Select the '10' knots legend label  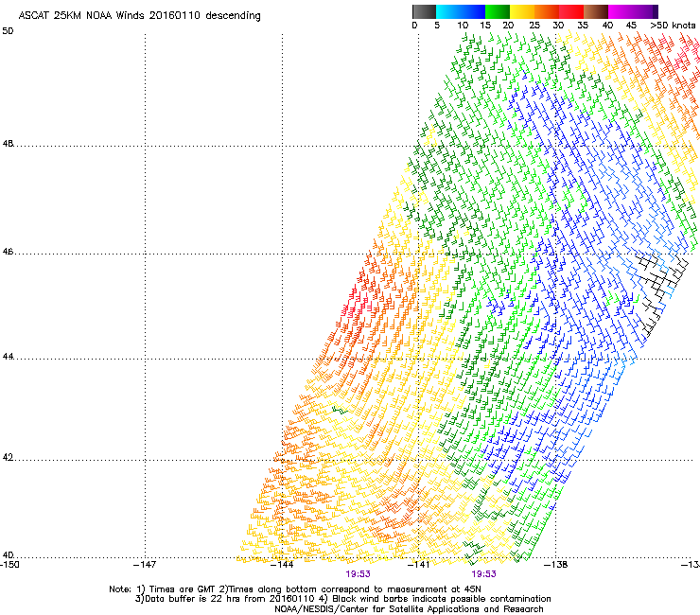(463, 26)
